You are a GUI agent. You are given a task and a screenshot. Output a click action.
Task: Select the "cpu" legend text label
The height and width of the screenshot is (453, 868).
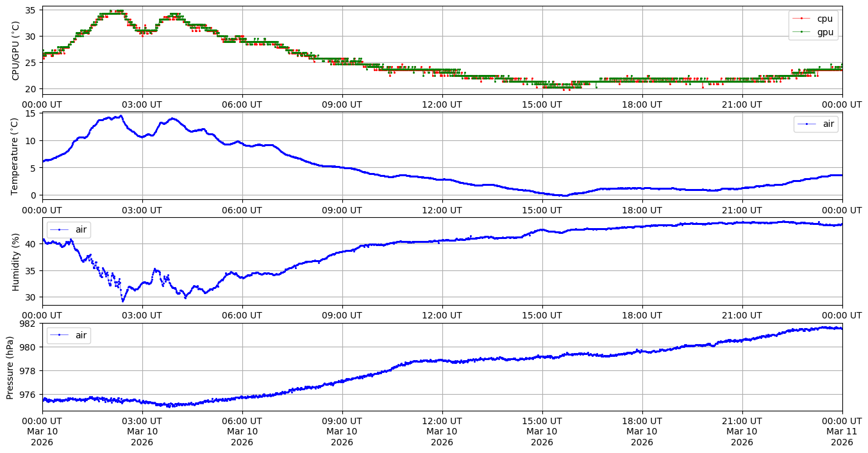(824, 19)
